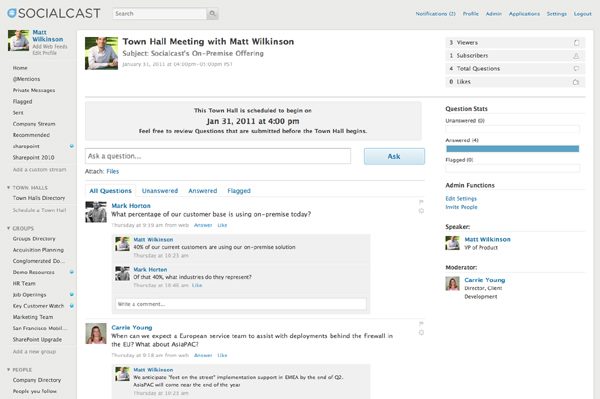Click Invite People under Admin Functions

point(461,207)
